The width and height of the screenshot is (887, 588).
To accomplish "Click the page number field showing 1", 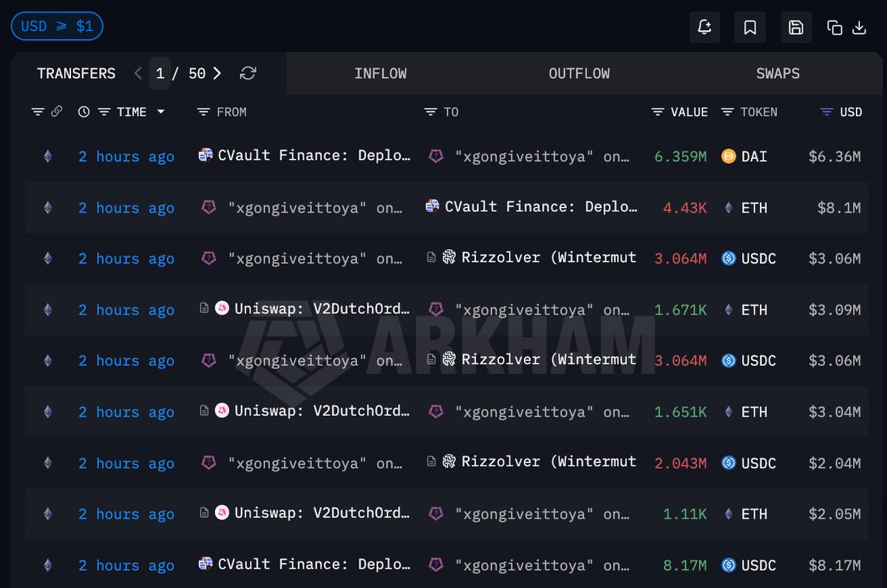I will 160,73.
